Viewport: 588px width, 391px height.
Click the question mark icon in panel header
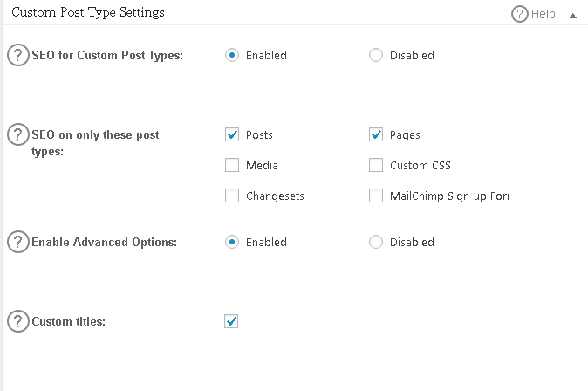[520, 14]
